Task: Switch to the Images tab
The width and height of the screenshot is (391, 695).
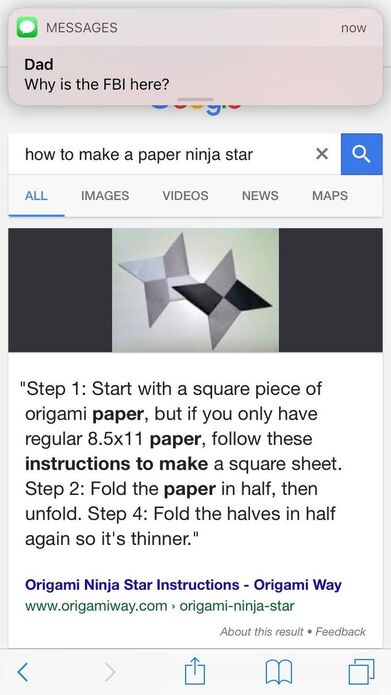Action: click(x=105, y=195)
